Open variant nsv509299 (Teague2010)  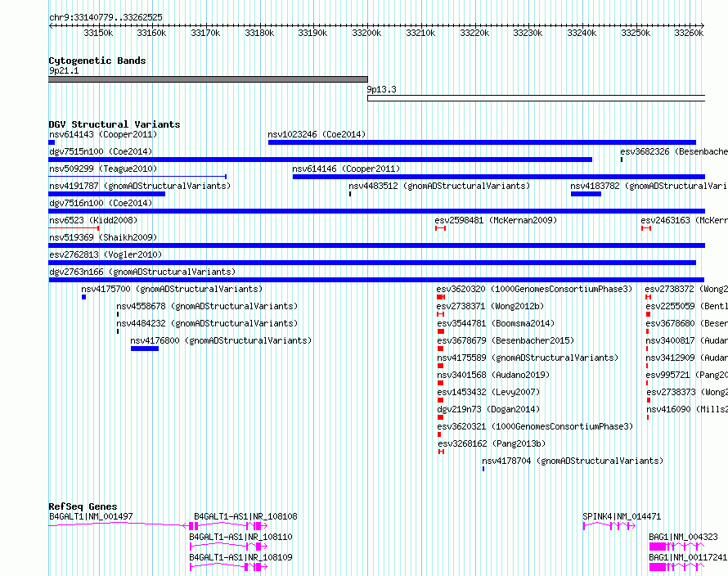coord(103,169)
